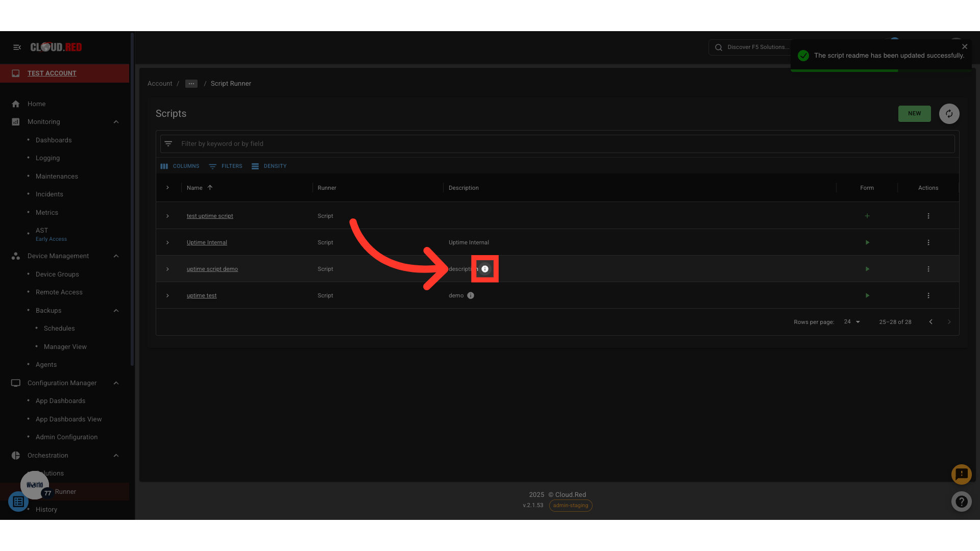Expand the test uptime script row
The height and width of the screenshot is (551, 980).
pyautogui.click(x=167, y=216)
